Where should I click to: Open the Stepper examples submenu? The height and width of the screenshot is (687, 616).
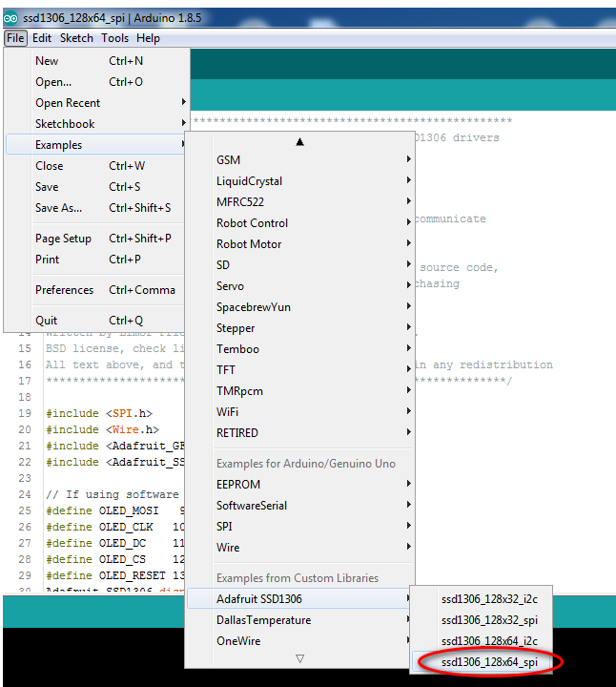point(300,328)
